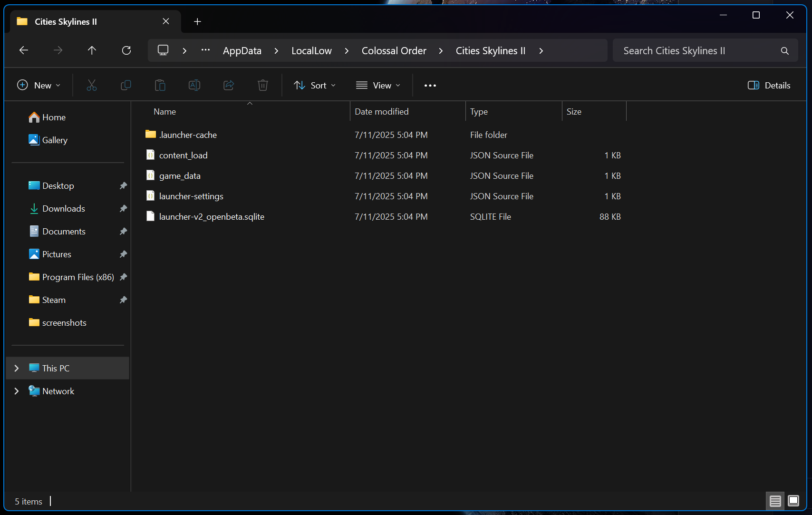Image resolution: width=812 pixels, height=515 pixels.
Task: Click the Cut scissors icon
Action: (x=92, y=86)
